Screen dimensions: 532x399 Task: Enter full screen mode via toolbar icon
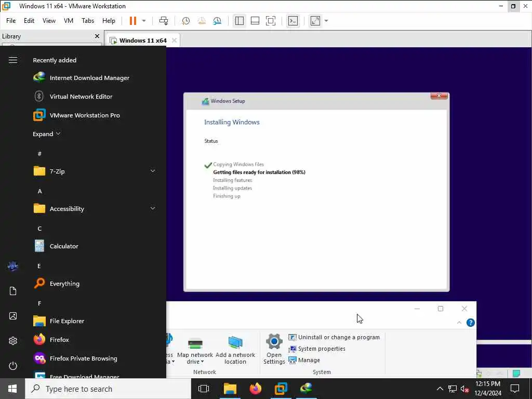click(x=270, y=21)
